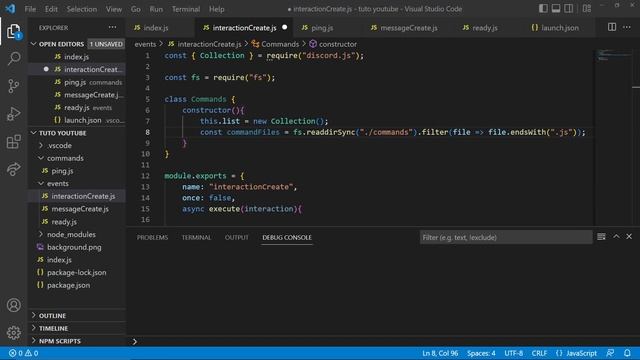Toggle panel visibility layout button
The image size is (640, 360).
pyautogui.click(x=556, y=9)
